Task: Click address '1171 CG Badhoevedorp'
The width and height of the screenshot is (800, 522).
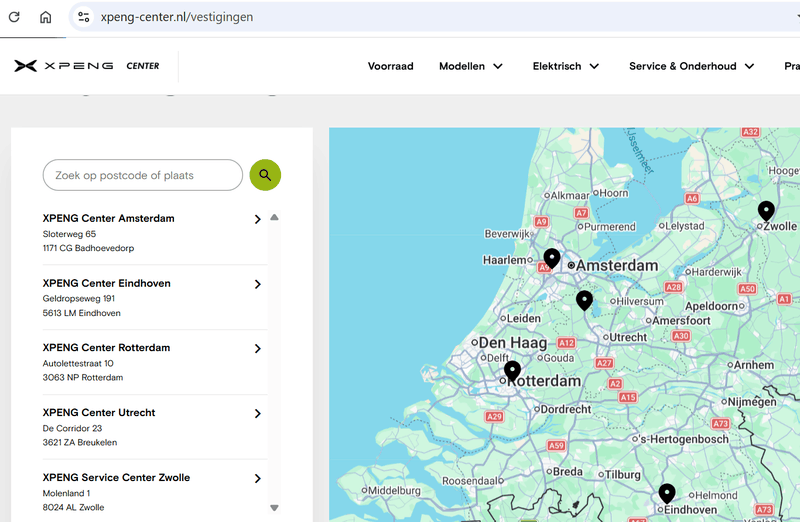Action: pos(88,248)
